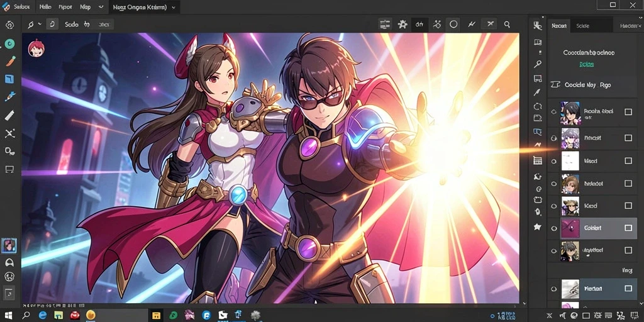644x322 pixels.
Task: Click the Sodo button in the options bar
Action: point(72,25)
